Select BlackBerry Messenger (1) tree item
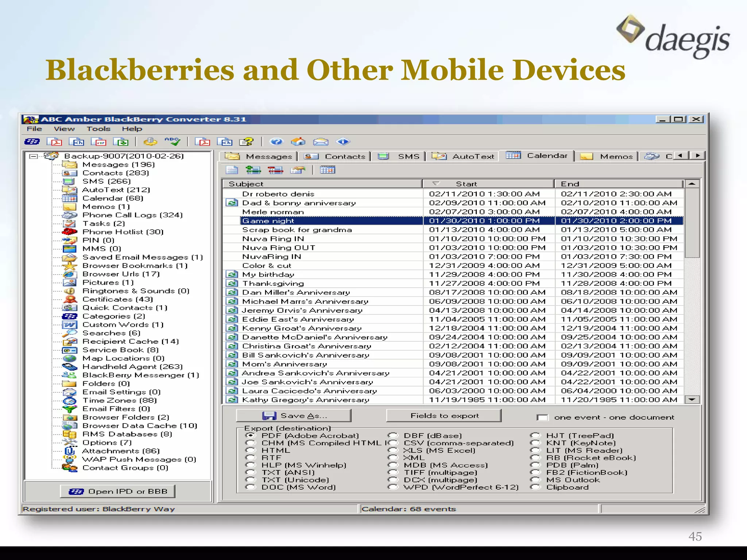This screenshot has height=560, width=747. 141,375
